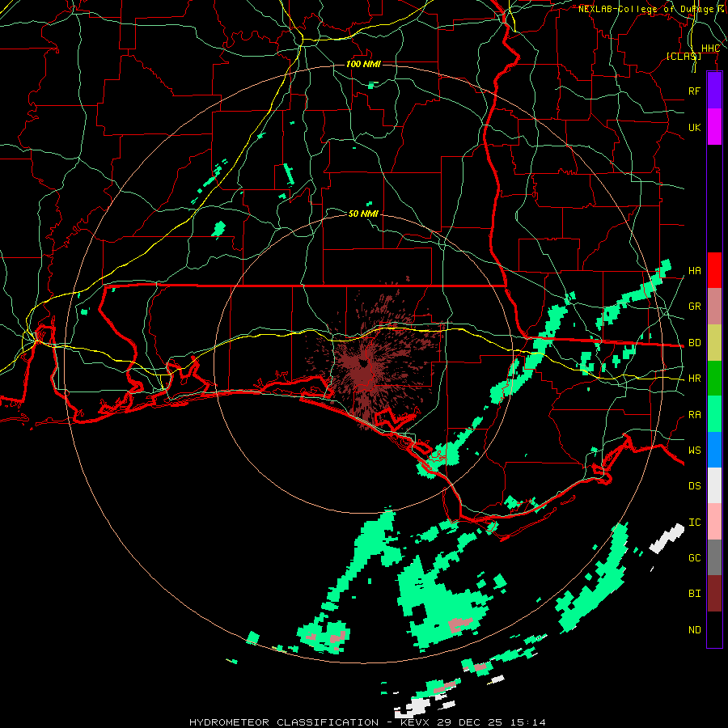Pick the RA rain green swatch
The image size is (728, 728).
tap(714, 414)
